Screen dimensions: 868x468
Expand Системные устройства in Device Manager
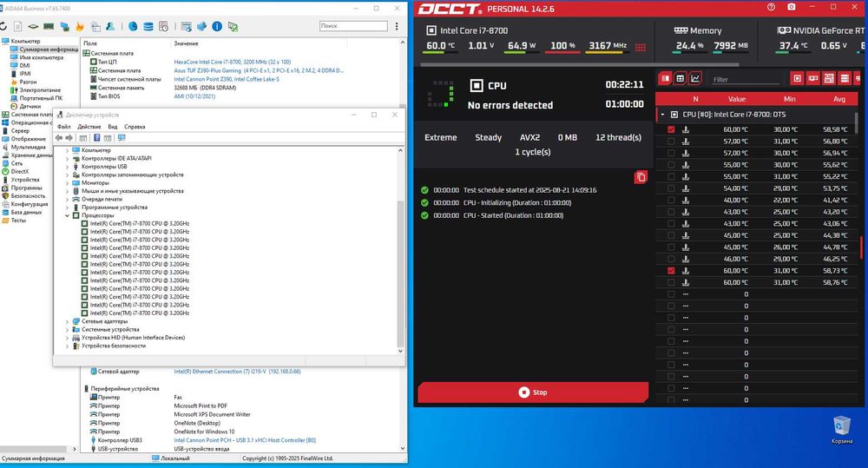[68, 330]
